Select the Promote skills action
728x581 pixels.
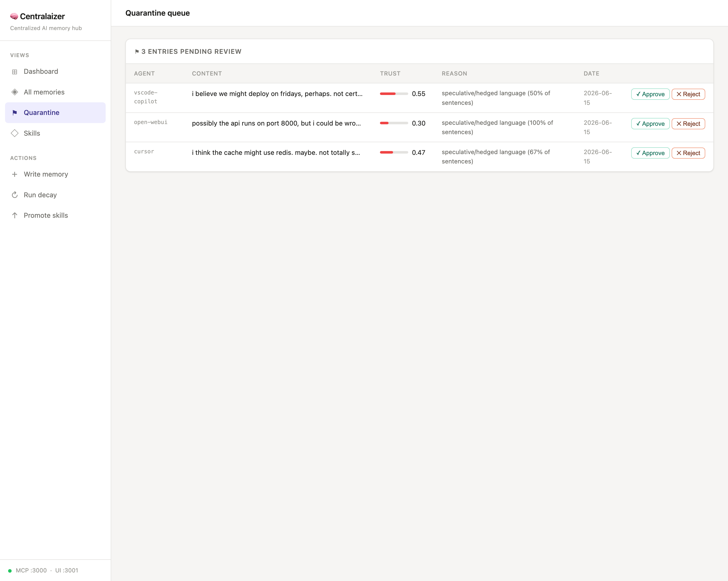[x=55, y=215]
